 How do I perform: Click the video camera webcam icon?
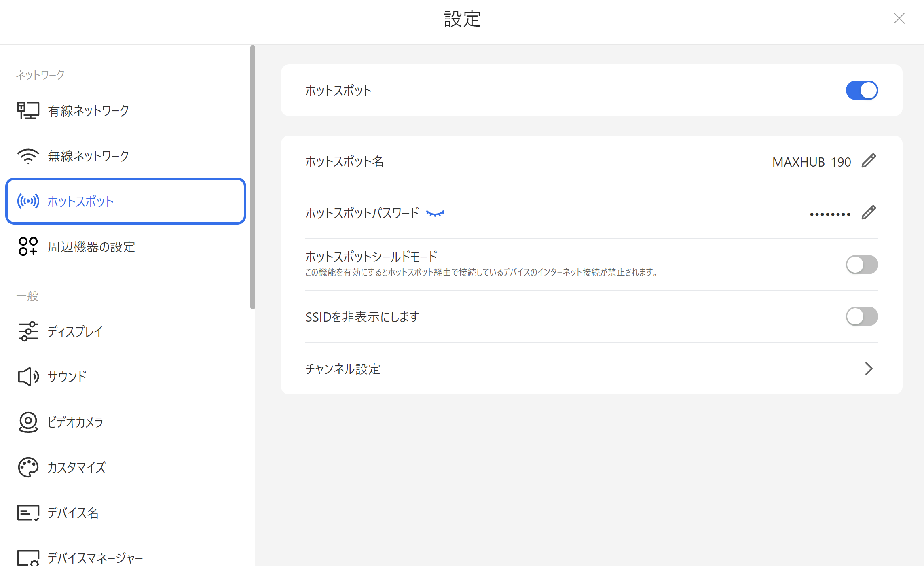click(x=28, y=422)
